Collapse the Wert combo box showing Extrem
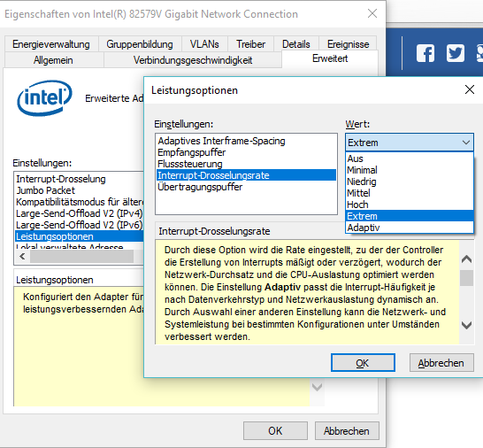This screenshot has width=483, height=448. click(410, 143)
